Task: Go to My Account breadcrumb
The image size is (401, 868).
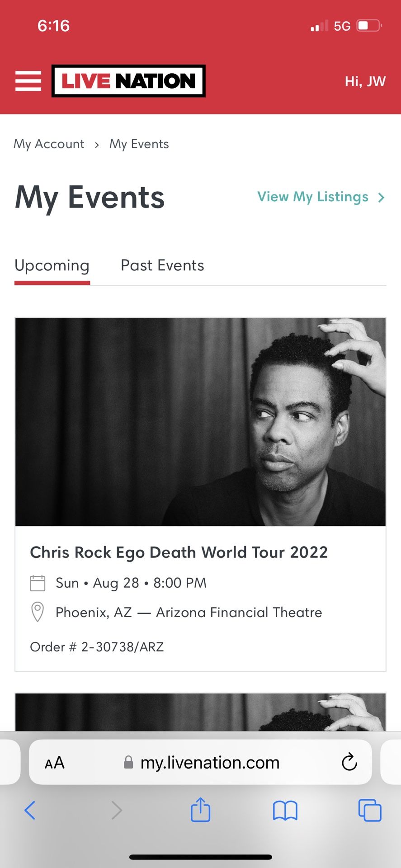Action: (49, 144)
